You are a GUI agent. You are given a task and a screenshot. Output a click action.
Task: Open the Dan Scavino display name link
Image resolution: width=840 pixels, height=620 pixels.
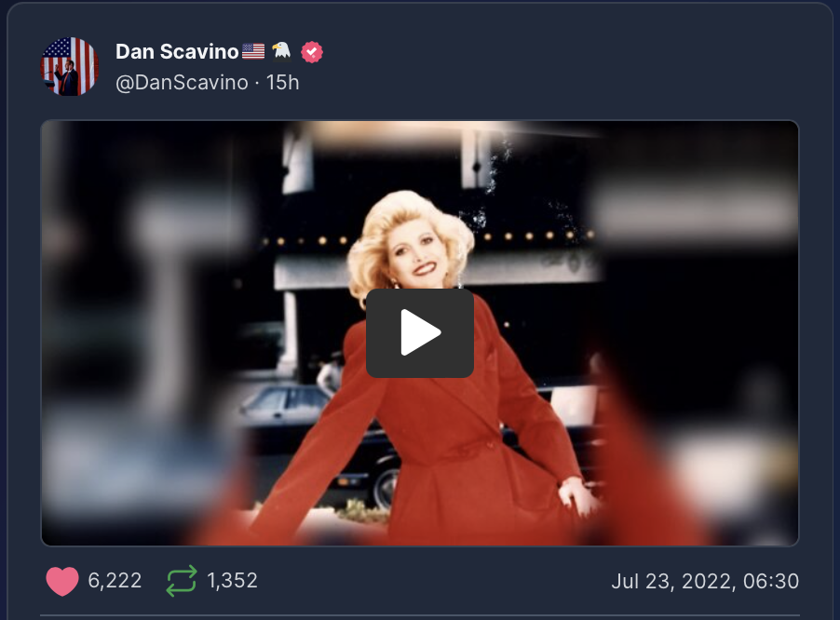click(177, 51)
